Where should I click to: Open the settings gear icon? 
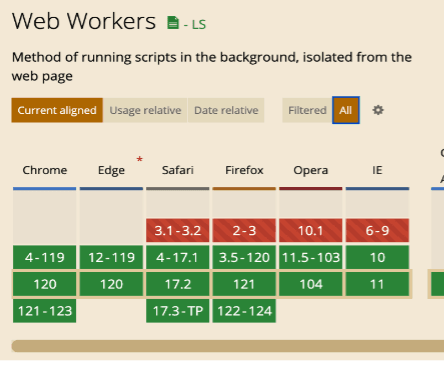click(378, 110)
